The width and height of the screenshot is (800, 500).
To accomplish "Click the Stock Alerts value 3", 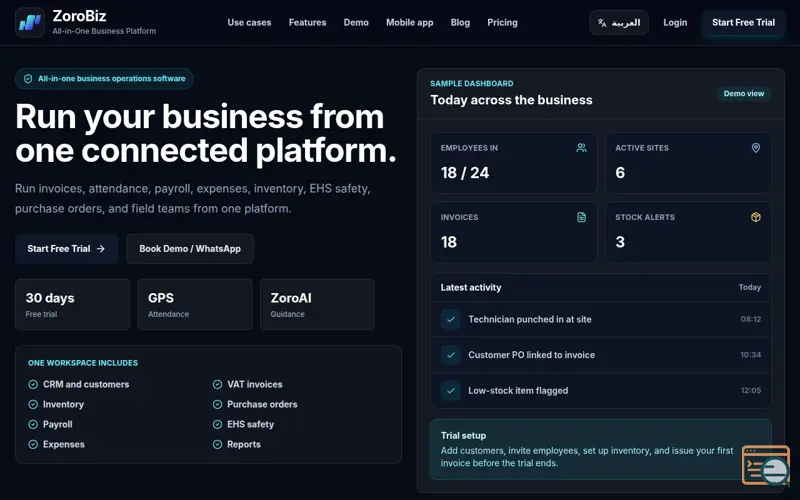I will (620, 242).
